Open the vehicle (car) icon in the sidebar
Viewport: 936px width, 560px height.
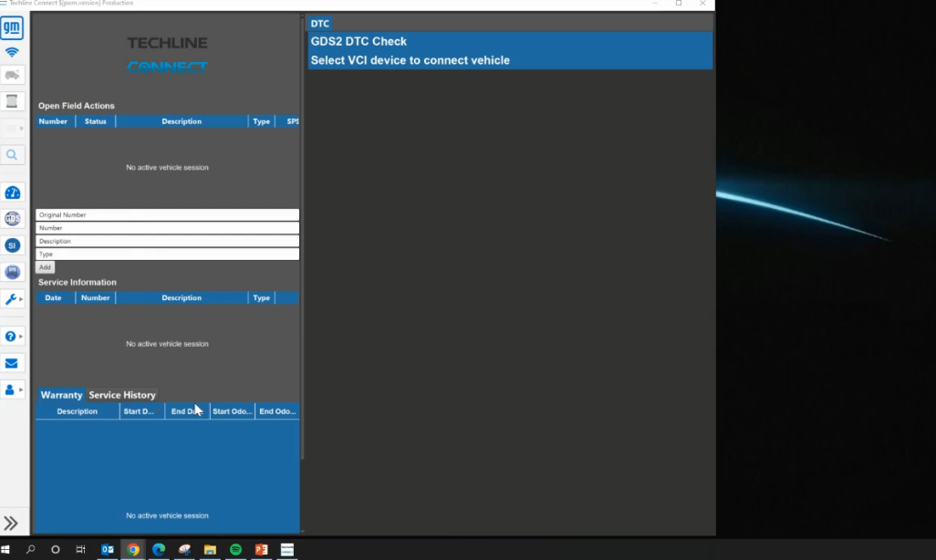[x=12, y=75]
